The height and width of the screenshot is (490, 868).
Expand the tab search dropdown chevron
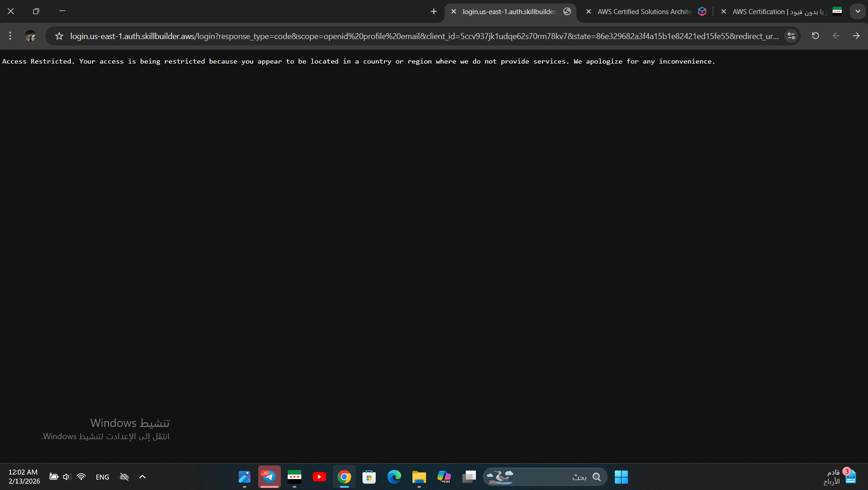(858, 11)
